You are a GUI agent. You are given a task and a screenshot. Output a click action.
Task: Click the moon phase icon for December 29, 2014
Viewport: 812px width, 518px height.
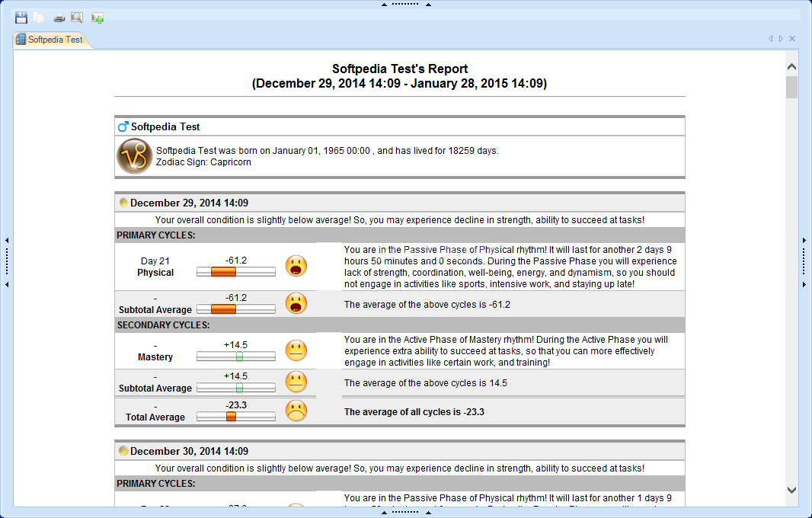point(123,203)
